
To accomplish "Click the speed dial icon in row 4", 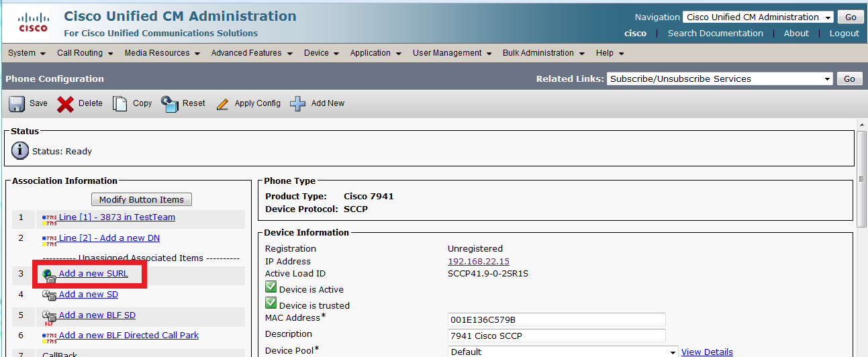I will (x=48, y=295).
